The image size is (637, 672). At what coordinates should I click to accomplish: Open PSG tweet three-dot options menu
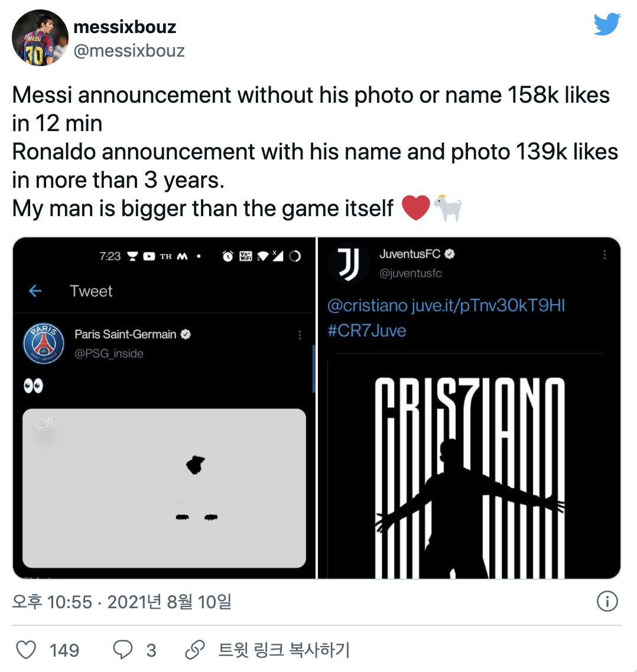[300, 335]
